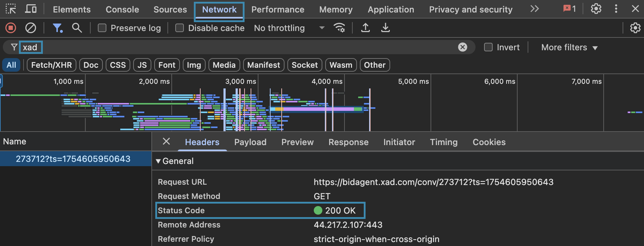This screenshot has height=246, width=644.
Task: Expand the More filters dropdown
Action: coord(569,47)
